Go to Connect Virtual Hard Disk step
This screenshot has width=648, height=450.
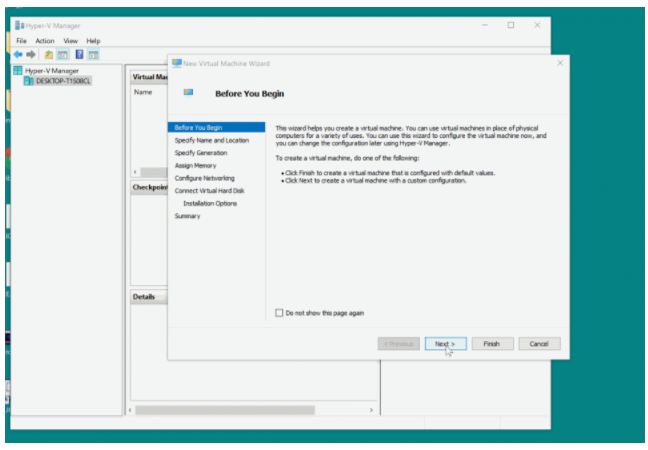[210, 190]
